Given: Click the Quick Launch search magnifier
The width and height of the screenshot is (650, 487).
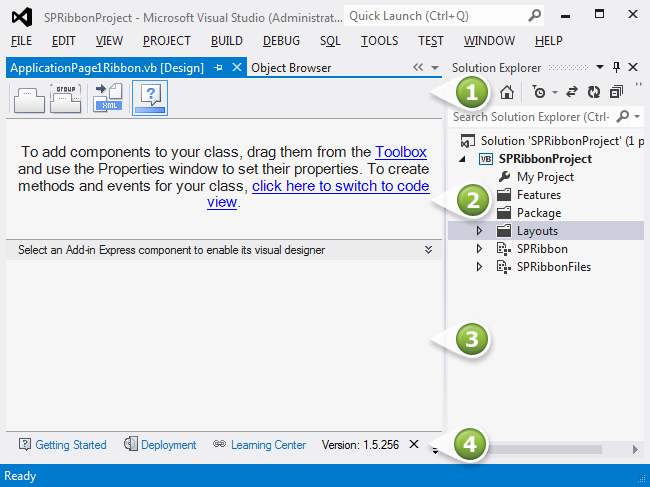Looking at the screenshot, I should 535,16.
